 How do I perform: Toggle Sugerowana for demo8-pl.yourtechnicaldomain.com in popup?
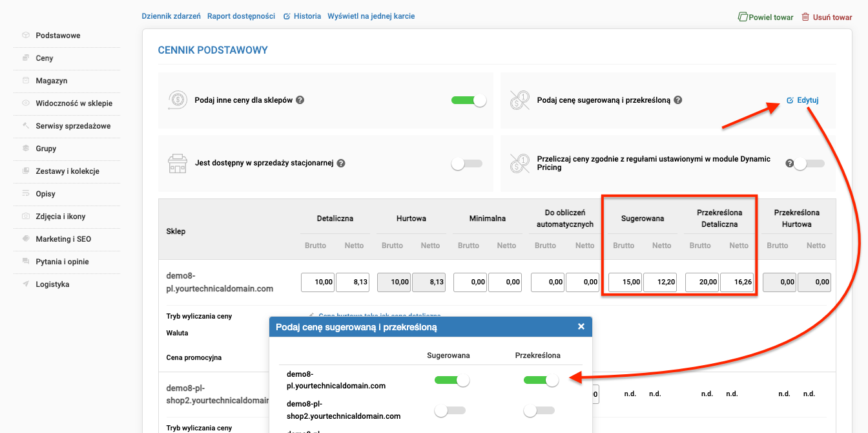(x=452, y=380)
